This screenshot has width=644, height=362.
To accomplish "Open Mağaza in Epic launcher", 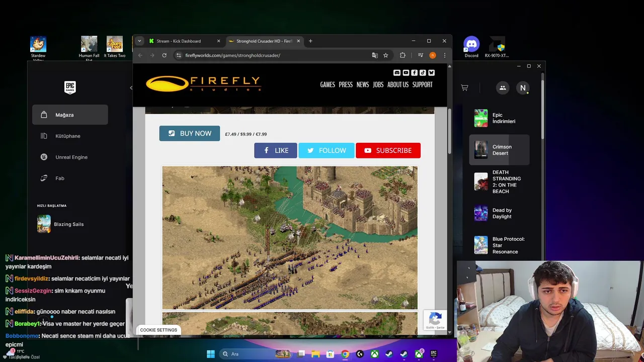I will point(70,115).
